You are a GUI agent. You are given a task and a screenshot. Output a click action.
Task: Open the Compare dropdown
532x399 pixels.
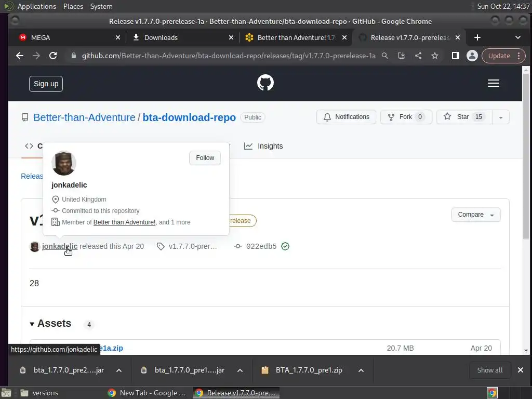pos(476,215)
